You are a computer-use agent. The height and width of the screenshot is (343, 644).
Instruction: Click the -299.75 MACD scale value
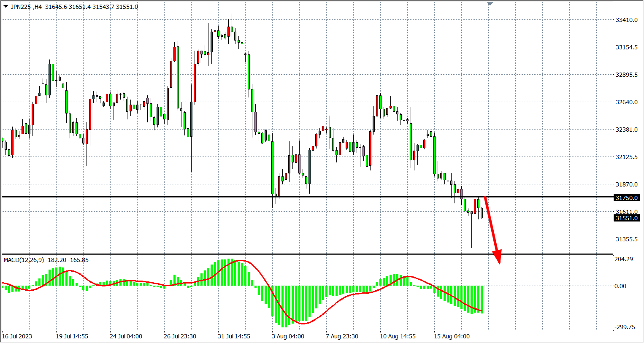pos(624,327)
